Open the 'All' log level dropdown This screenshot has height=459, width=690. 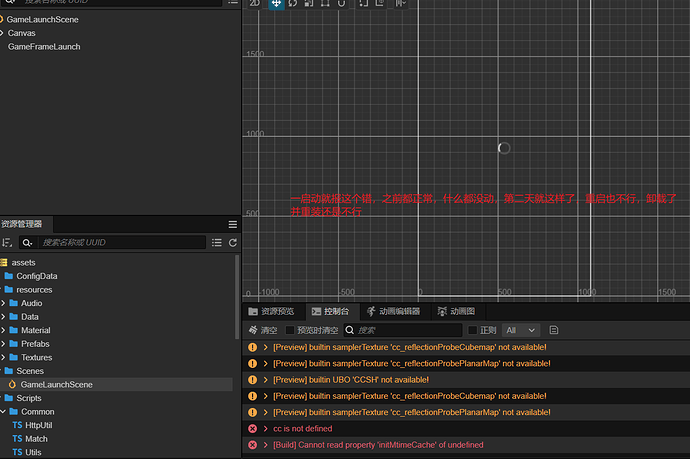click(x=521, y=330)
